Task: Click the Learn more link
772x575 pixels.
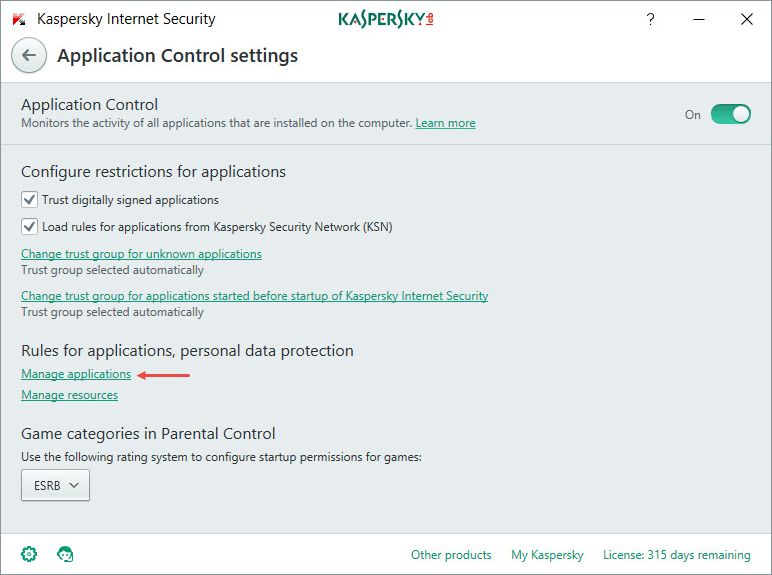Action: 445,123
